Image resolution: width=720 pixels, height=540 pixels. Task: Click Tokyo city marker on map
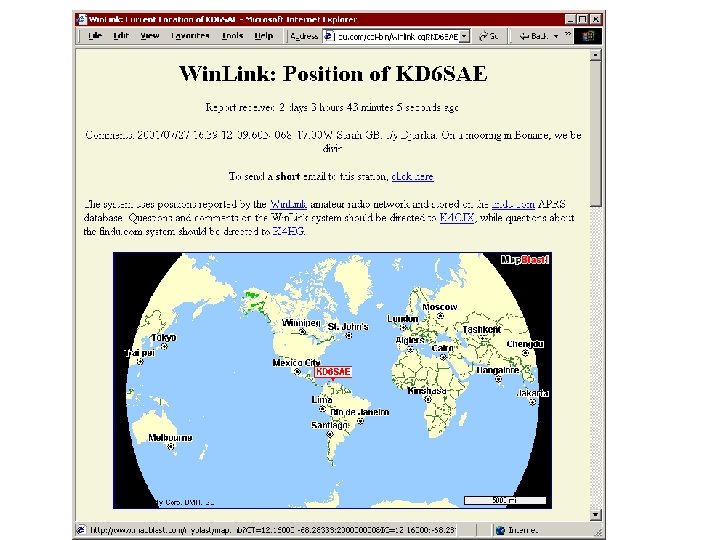click(164, 346)
